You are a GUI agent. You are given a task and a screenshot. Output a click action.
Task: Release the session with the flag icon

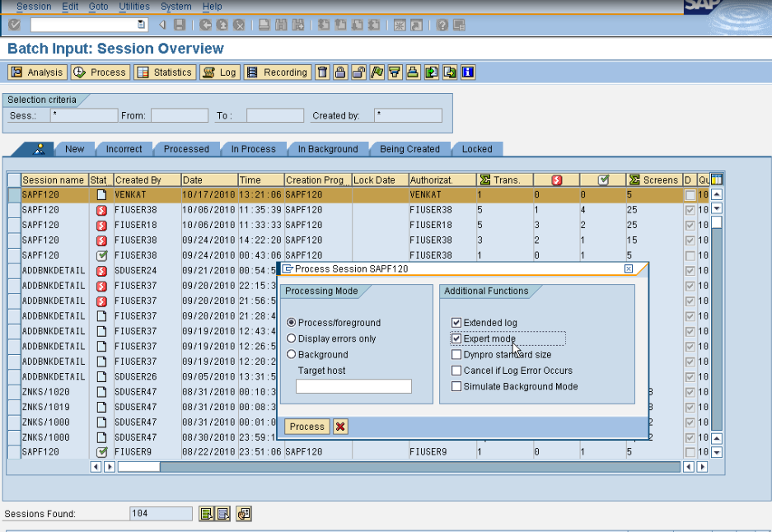click(377, 72)
